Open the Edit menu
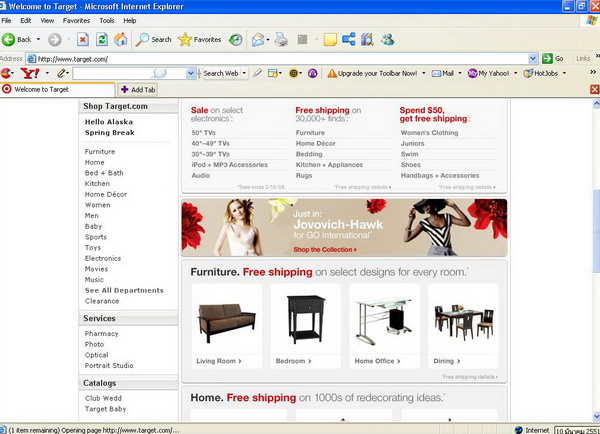Viewport: 600px width, 434px height. pos(26,21)
